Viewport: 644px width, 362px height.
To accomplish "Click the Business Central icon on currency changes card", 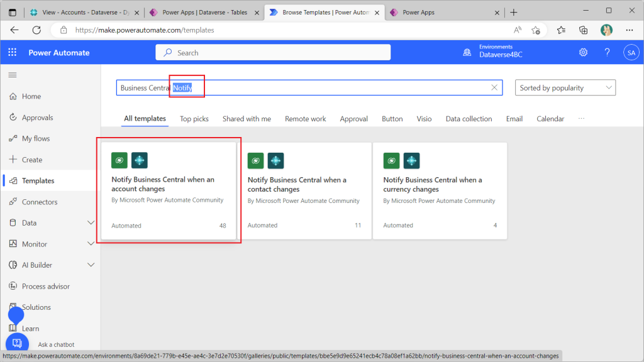I will 411,160.
